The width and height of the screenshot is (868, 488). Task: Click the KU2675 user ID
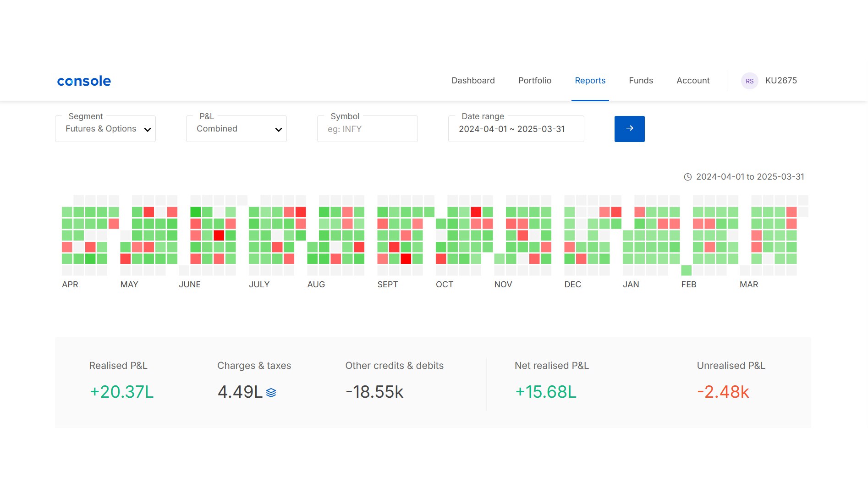pyautogui.click(x=781, y=81)
